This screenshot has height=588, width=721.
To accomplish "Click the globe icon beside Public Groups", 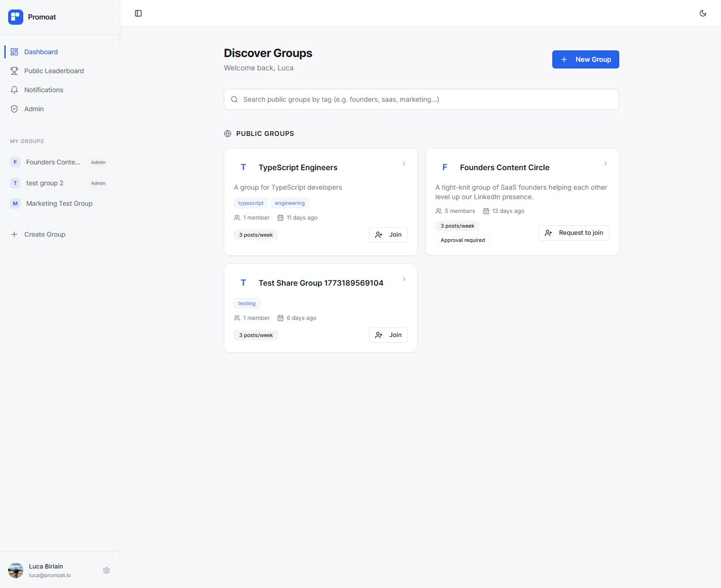I will (228, 134).
